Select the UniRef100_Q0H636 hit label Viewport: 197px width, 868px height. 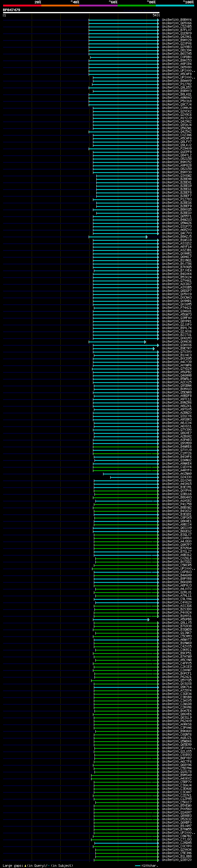(x=176, y=342)
